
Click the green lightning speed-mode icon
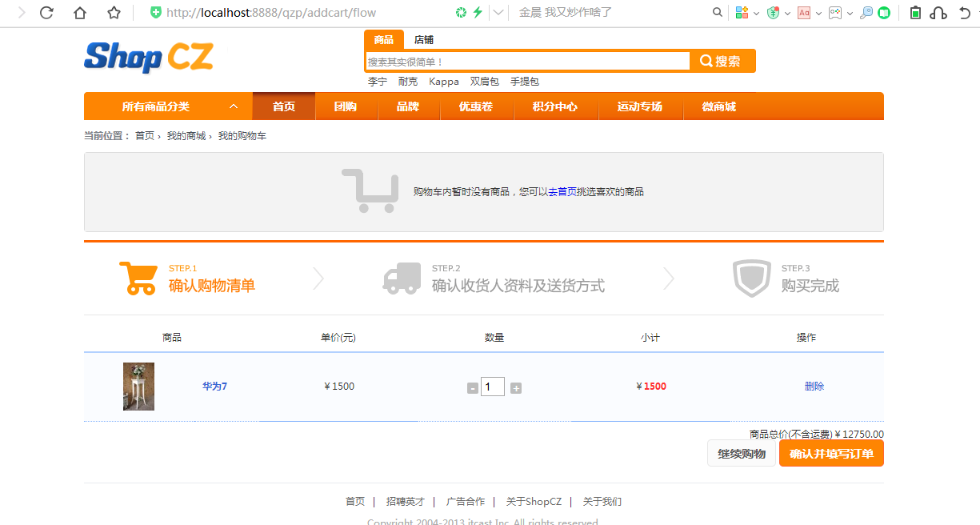(478, 12)
